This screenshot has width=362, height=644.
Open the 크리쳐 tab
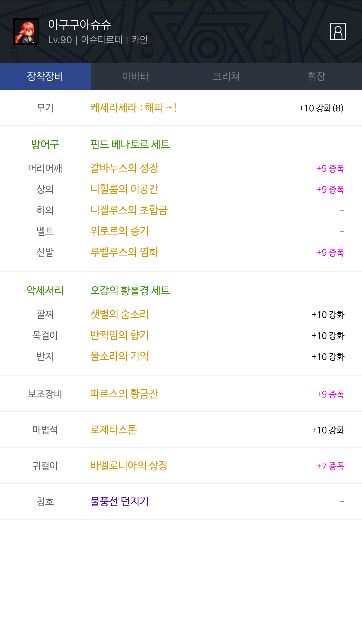226,76
